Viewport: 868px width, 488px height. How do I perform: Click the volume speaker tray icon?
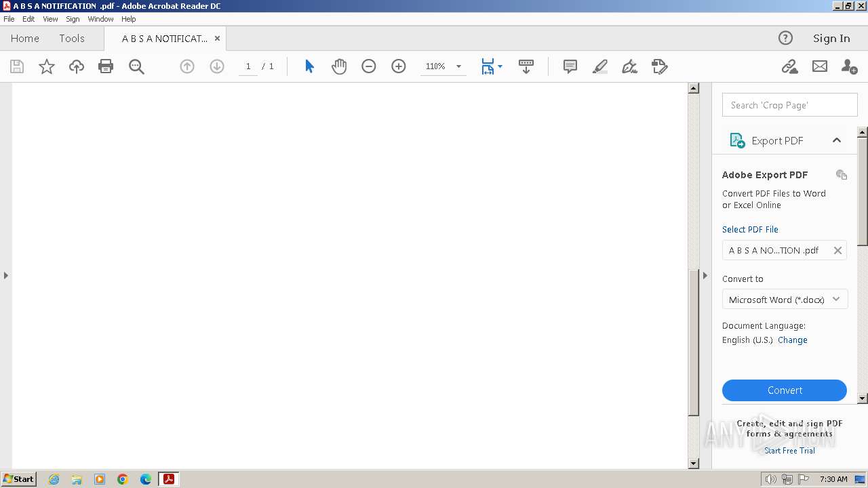[x=770, y=479]
